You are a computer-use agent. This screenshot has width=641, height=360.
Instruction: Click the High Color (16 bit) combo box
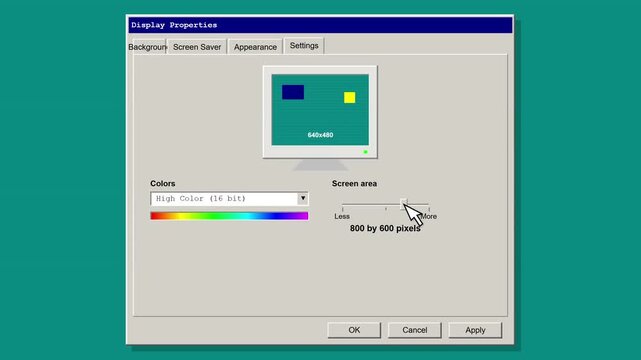coord(229,199)
